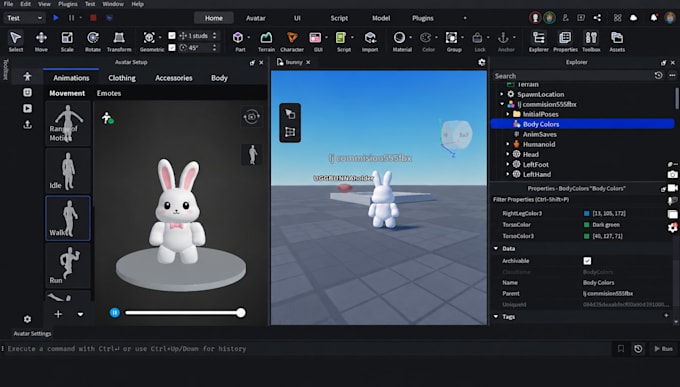Stop the test with the red Stop button
This screenshot has width=680, height=387.
93,18
